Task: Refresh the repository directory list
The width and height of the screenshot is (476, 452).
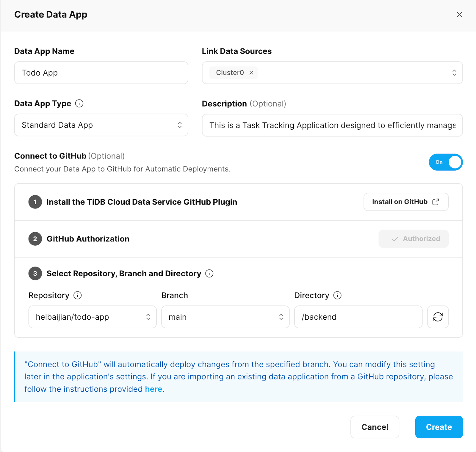Action: click(x=438, y=317)
